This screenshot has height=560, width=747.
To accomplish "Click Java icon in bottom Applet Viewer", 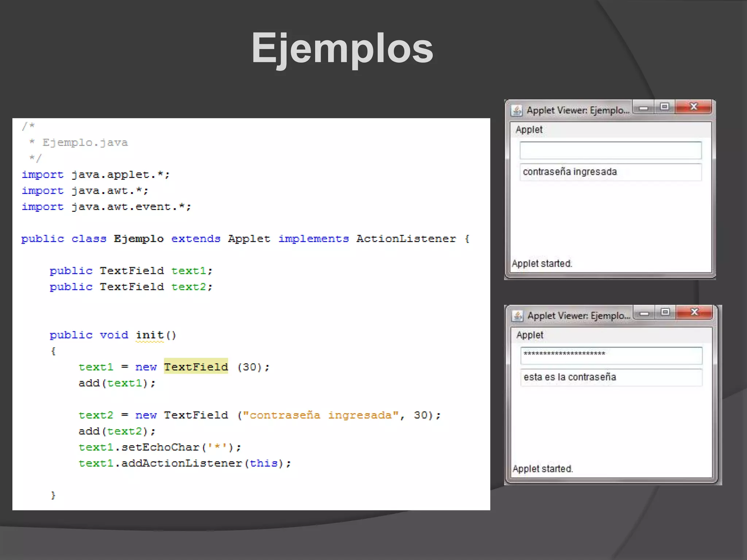I will (x=517, y=316).
